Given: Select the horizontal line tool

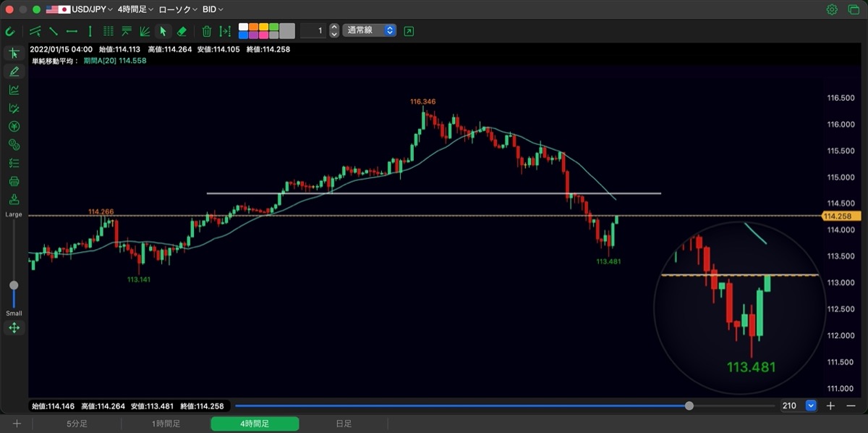Looking at the screenshot, I should tap(72, 31).
